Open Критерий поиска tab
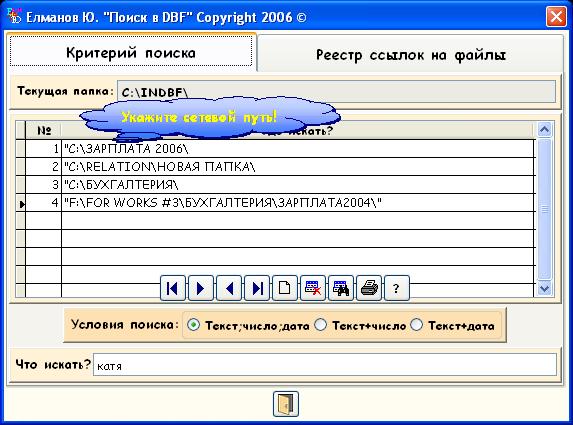Viewport: 573px width, 425px height. pos(131,53)
